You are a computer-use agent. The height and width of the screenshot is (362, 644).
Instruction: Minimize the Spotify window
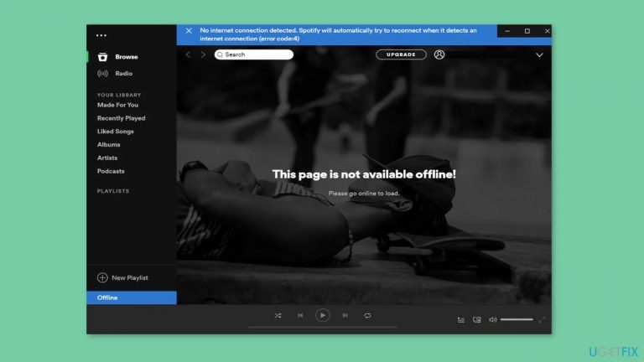click(507, 31)
